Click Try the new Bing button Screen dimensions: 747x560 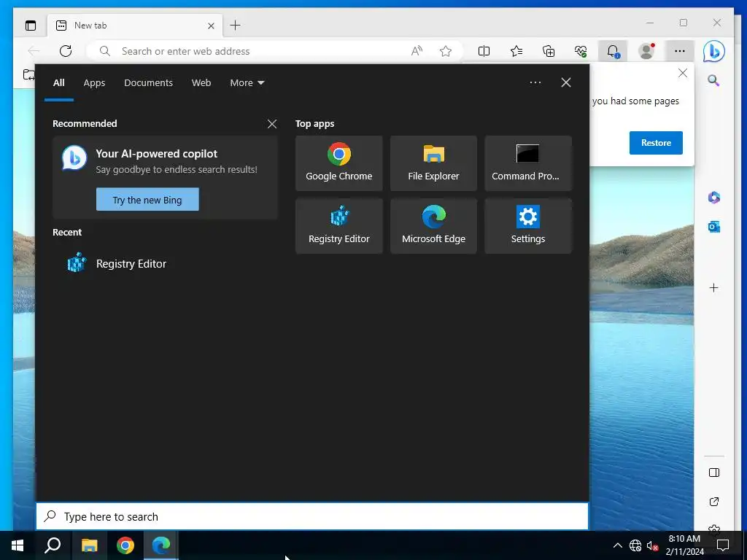click(x=147, y=200)
